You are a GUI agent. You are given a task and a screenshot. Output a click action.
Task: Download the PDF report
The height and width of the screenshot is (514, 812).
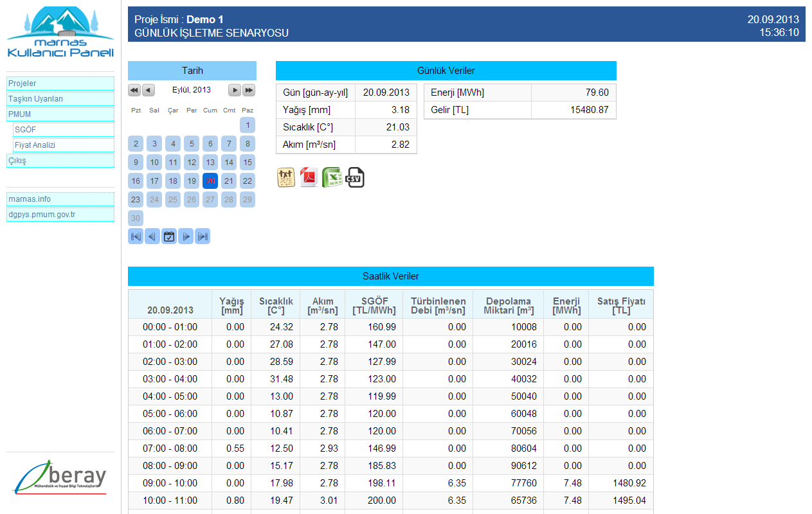point(309,177)
